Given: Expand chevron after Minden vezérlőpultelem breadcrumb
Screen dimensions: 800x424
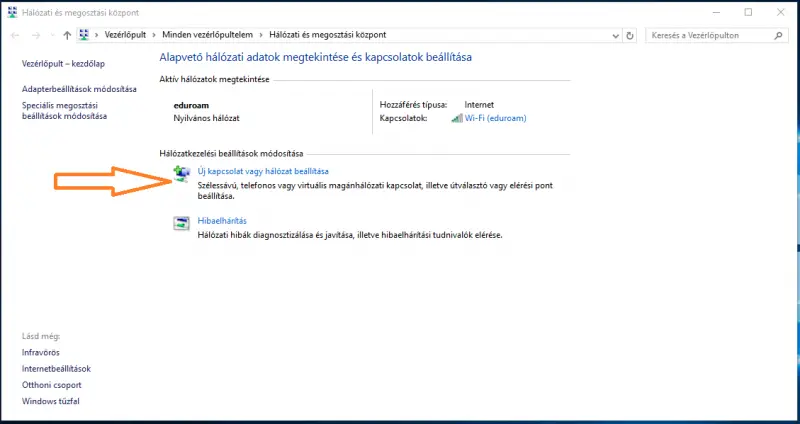Looking at the screenshot, I should [x=250, y=35].
